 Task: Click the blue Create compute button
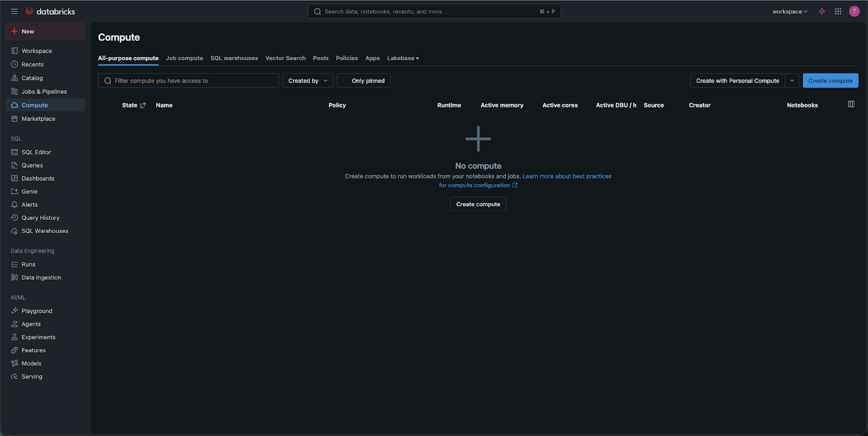[830, 81]
